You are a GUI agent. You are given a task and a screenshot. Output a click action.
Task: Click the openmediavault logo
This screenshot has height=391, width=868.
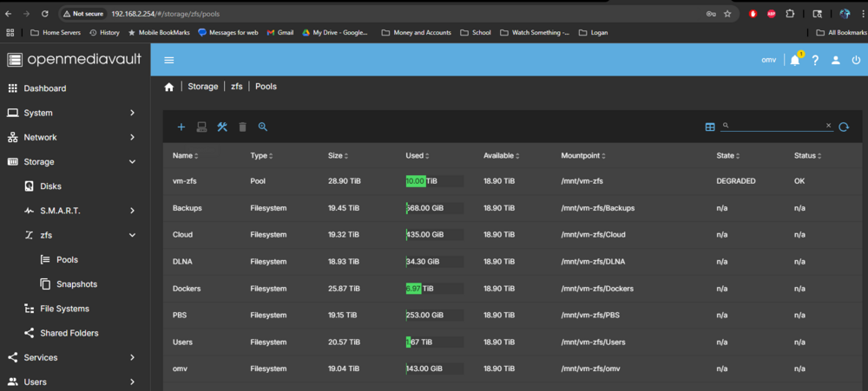point(75,59)
